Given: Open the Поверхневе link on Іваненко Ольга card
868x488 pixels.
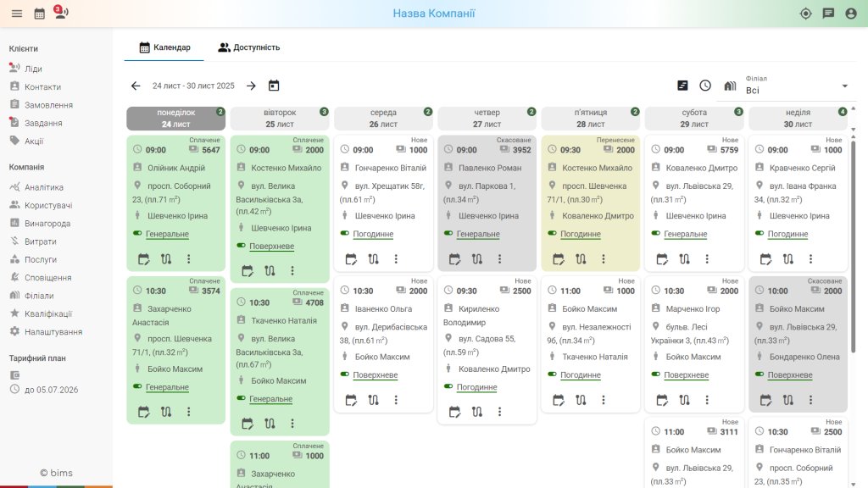Looking at the screenshot, I should pos(376,374).
